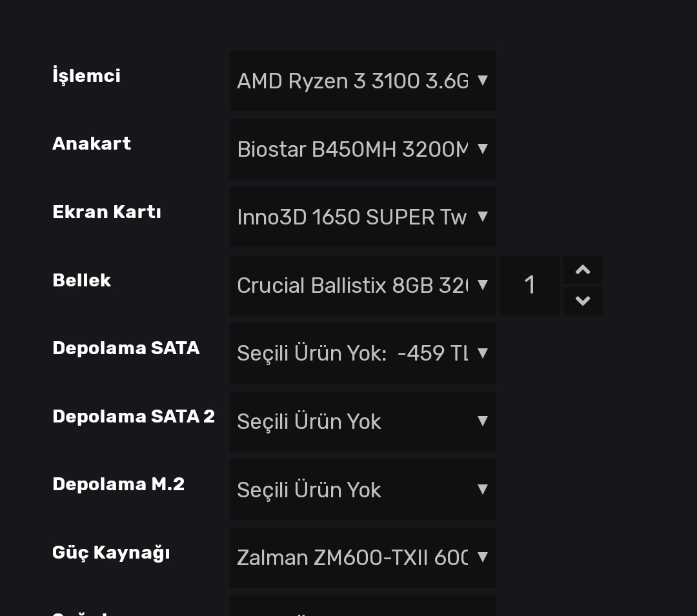The image size is (697, 616).
Task: Click the arrow on Inno3D 1650 selector
Action: tap(482, 217)
